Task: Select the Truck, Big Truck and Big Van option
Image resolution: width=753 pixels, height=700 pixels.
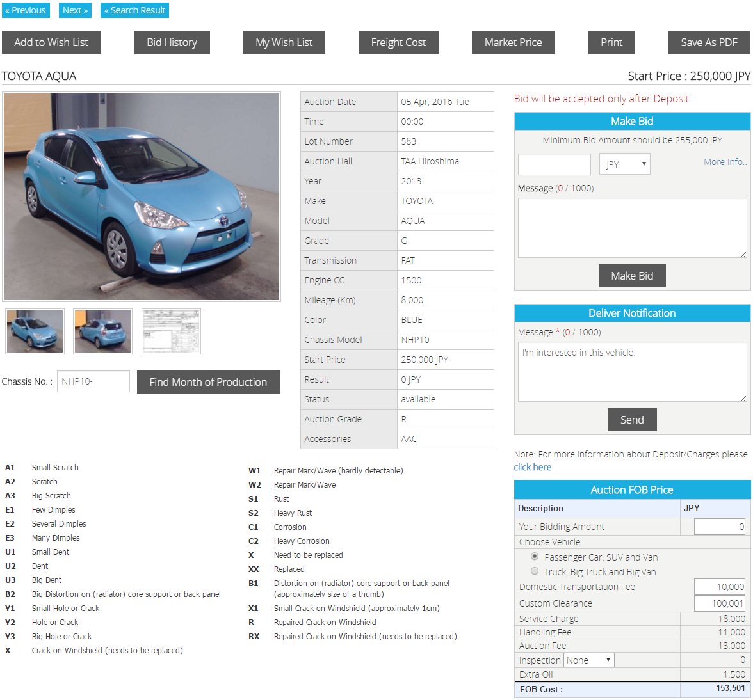Action: pyautogui.click(x=535, y=571)
